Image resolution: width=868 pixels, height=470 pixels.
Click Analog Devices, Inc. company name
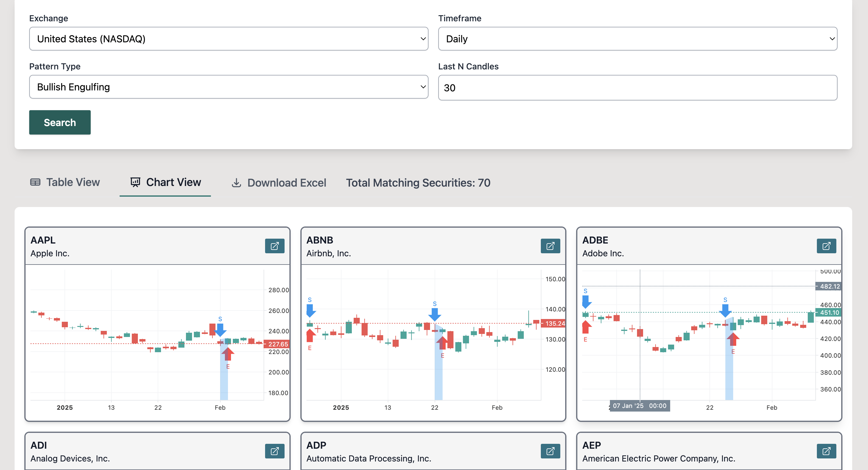70,458
